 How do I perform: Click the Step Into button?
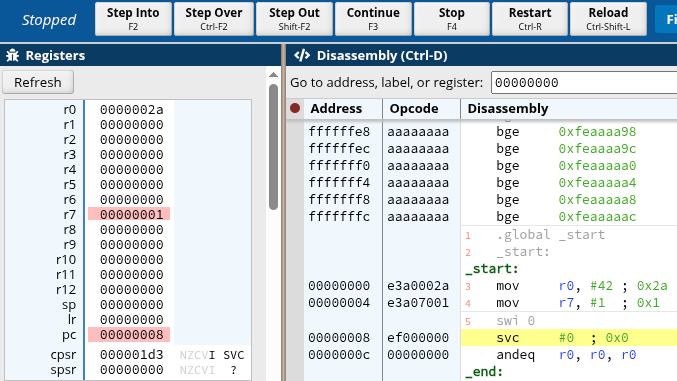click(x=133, y=19)
